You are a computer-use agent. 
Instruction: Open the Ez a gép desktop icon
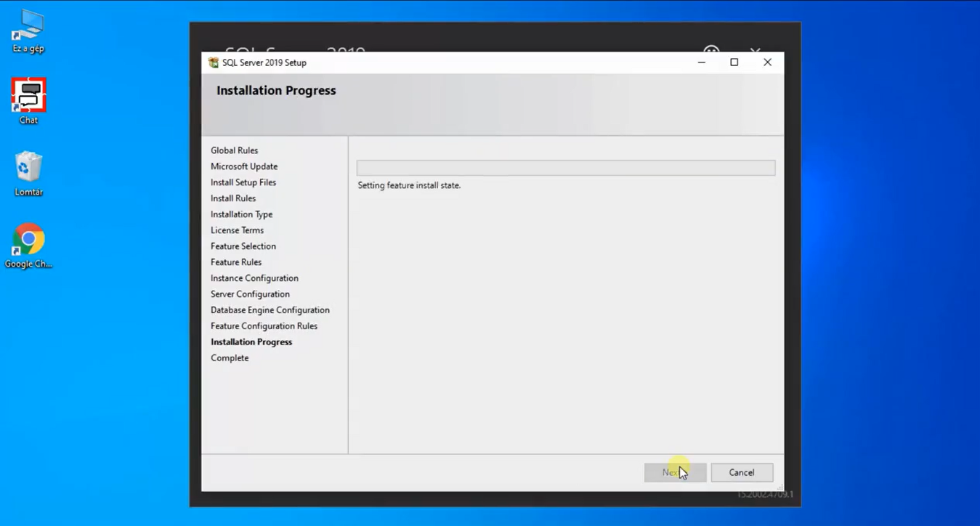point(28,31)
